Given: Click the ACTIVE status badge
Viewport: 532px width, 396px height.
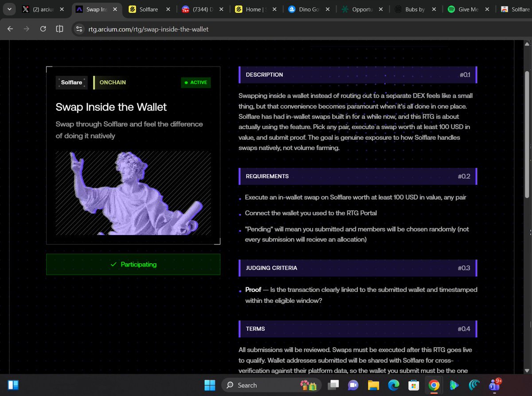Looking at the screenshot, I should pyautogui.click(x=196, y=82).
